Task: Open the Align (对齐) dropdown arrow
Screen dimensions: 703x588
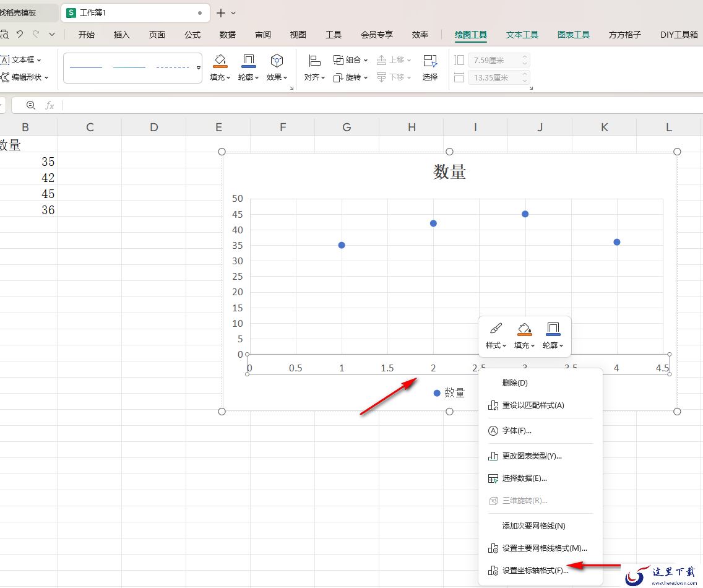Action: click(323, 77)
